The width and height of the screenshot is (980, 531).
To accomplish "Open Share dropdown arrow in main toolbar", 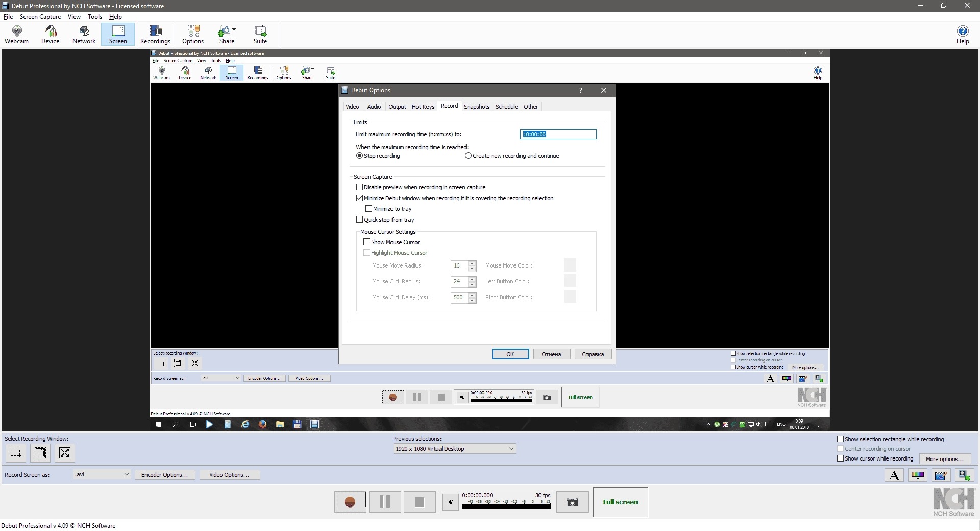I will [234, 30].
